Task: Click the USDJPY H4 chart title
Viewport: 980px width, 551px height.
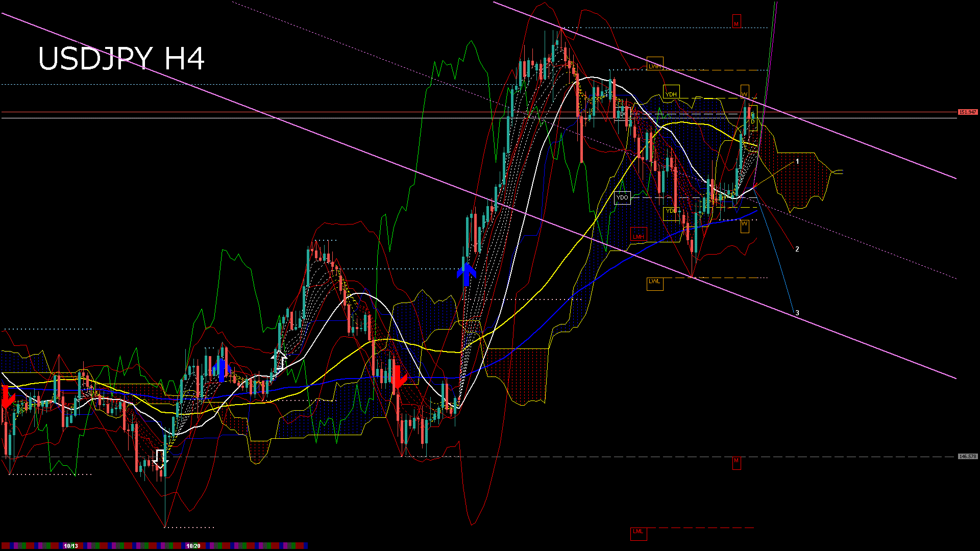Action: tap(121, 59)
